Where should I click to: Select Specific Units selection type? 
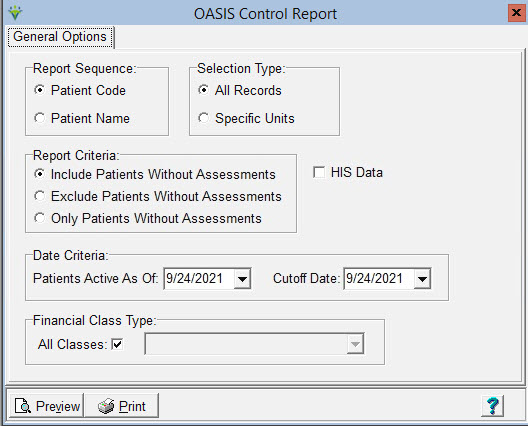pos(204,118)
